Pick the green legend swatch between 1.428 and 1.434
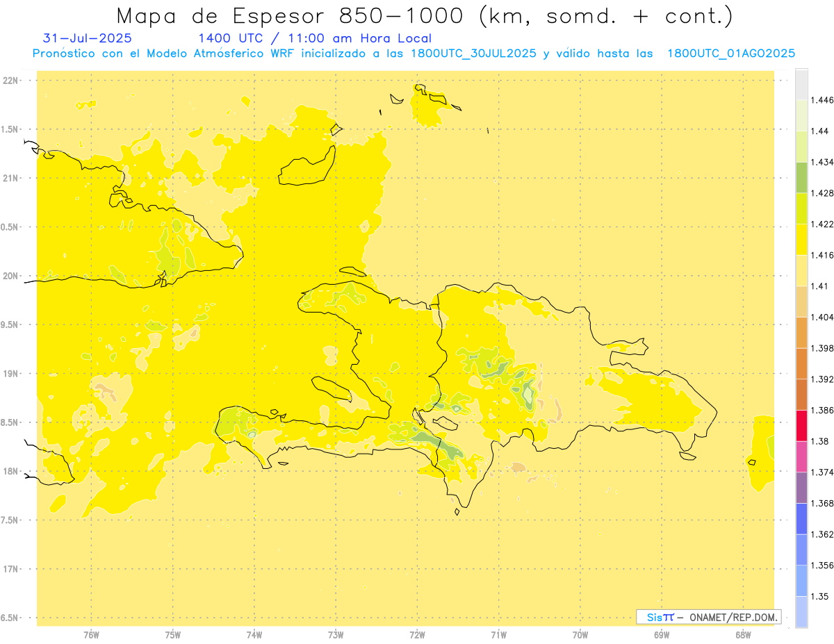This screenshot has width=834, height=644. [801, 178]
